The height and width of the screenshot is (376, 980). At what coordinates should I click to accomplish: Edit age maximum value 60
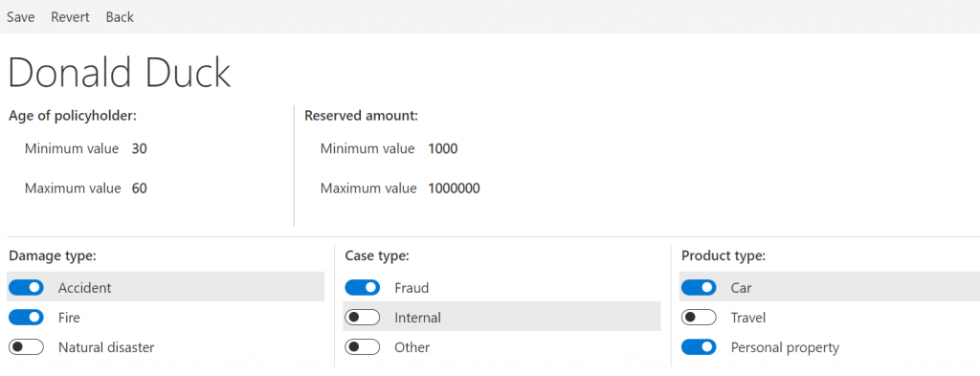click(x=140, y=188)
